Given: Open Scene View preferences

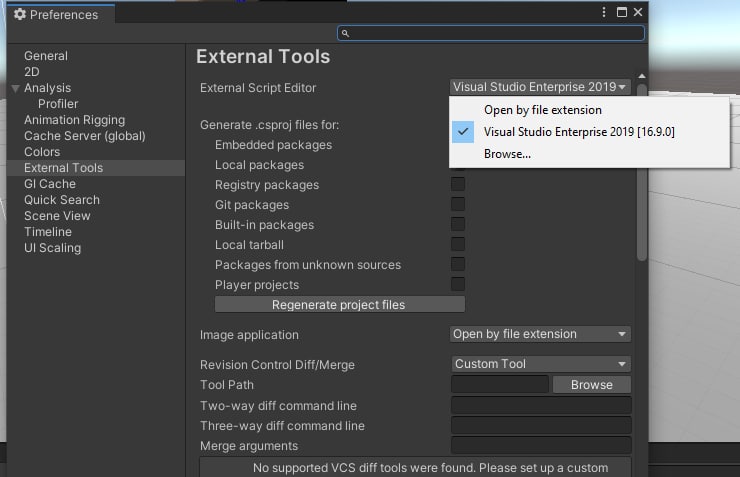Looking at the screenshot, I should [x=57, y=216].
